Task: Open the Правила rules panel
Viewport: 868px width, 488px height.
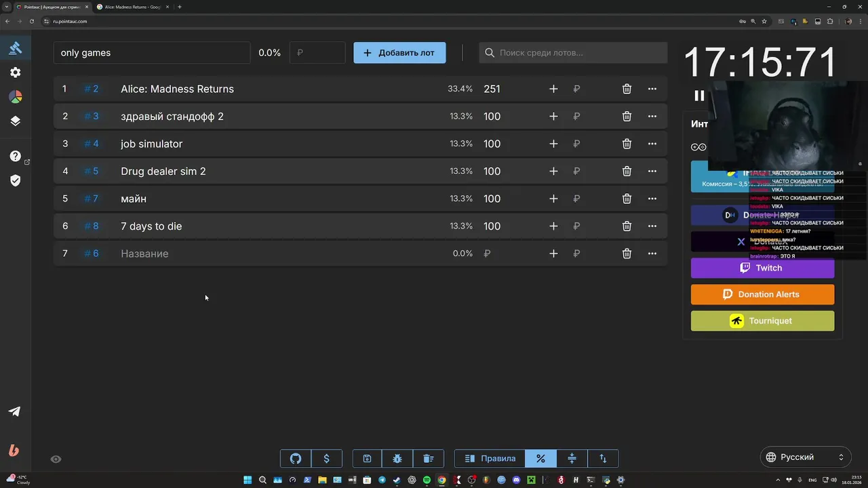Action: coord(490,458)
